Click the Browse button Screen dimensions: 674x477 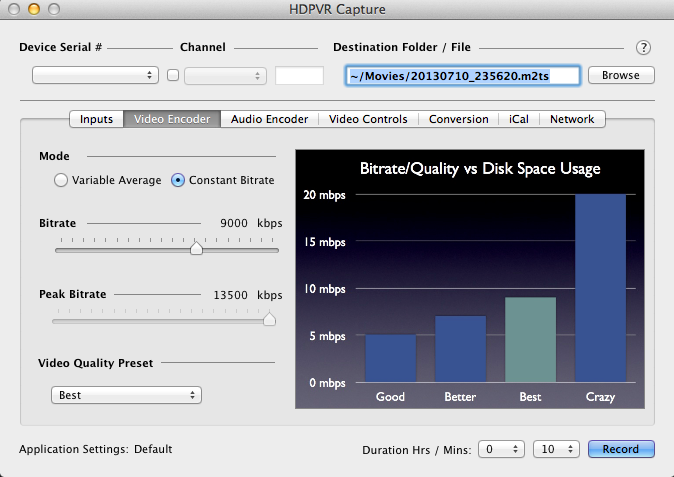620,75
